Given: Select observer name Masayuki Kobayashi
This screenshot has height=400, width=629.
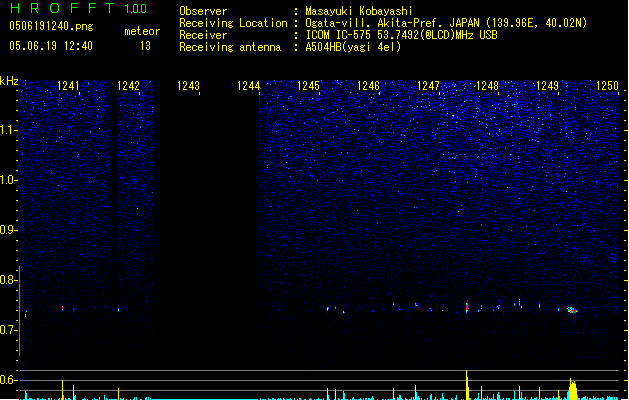Looking at the screenshot, I should pyautogui.click(x=359, y=11).
